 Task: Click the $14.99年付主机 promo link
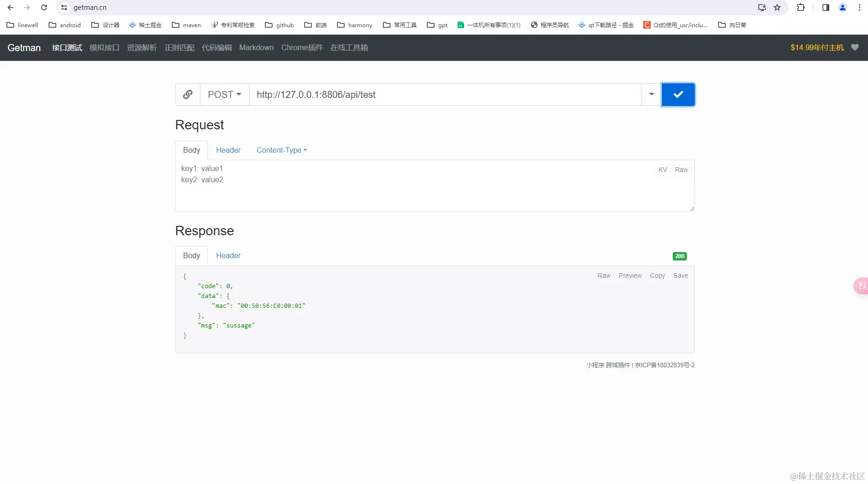coord(817,48)
